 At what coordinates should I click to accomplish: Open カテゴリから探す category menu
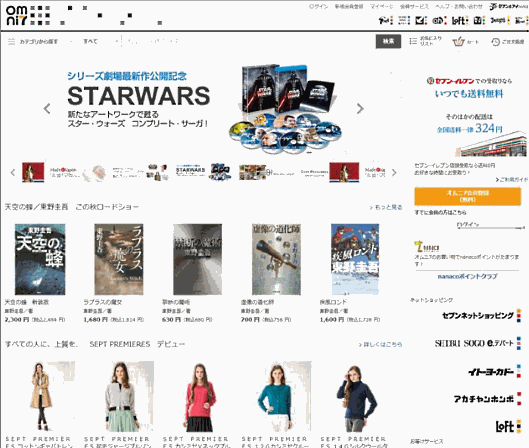click(38, 41)
